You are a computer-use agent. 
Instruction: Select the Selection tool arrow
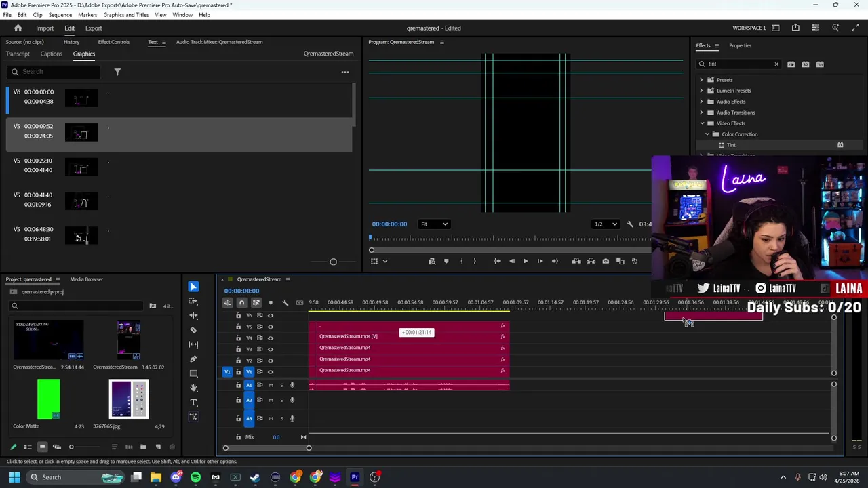(x=193, y=287)
